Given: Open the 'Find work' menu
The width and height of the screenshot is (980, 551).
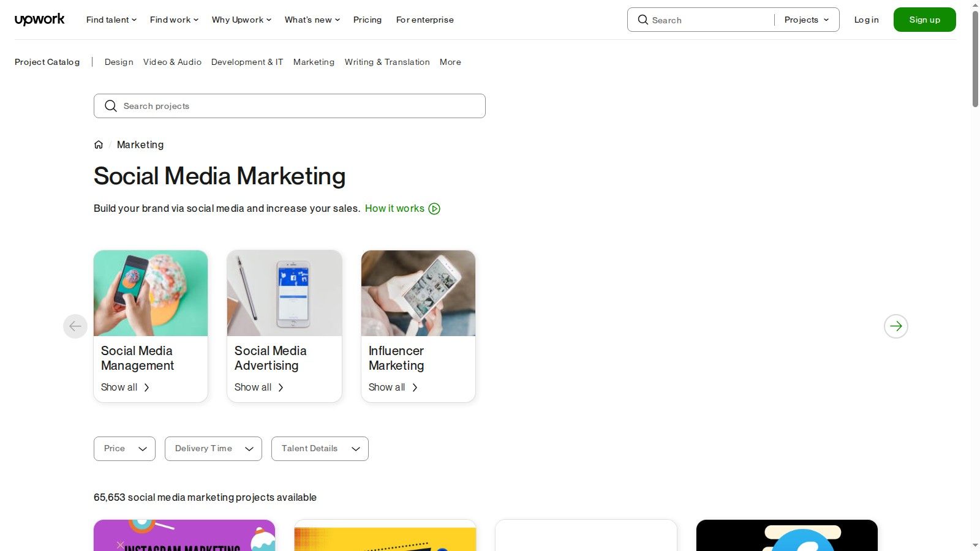Looking at the screenshot, I should pos(173,20).
